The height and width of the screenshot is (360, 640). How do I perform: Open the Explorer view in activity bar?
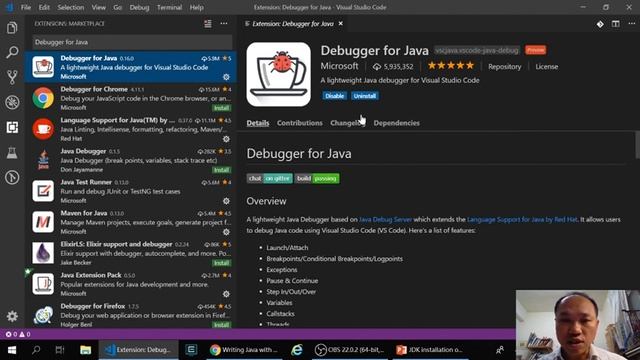coord(12,28)
